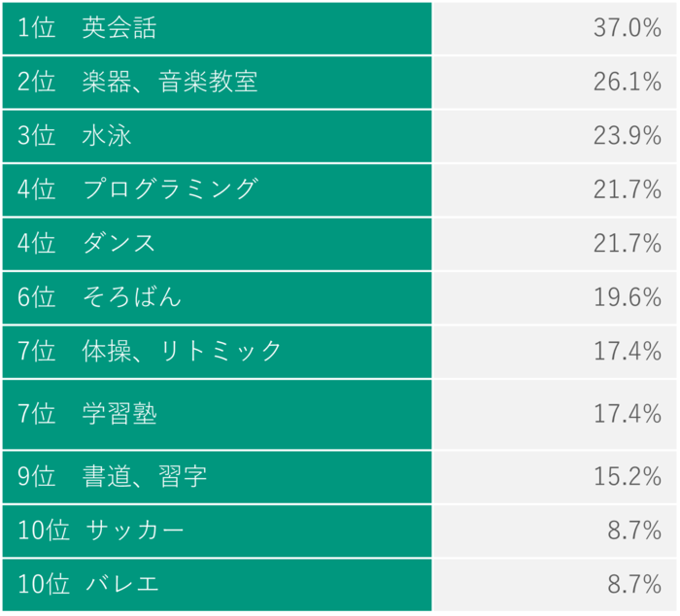Click the 6位 そろばん row label

coord(100,297)
